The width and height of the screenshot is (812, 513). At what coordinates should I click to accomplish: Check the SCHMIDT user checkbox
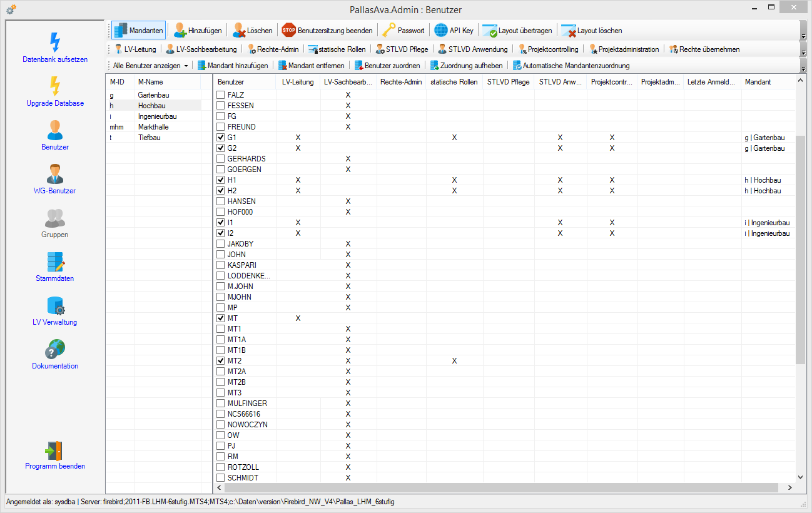(220, 477)
